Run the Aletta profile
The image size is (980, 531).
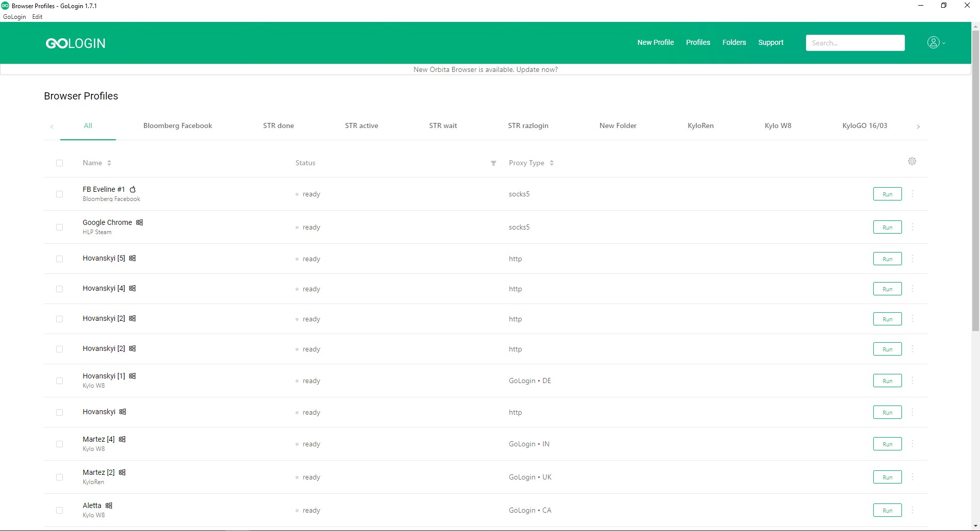point(888,510)
